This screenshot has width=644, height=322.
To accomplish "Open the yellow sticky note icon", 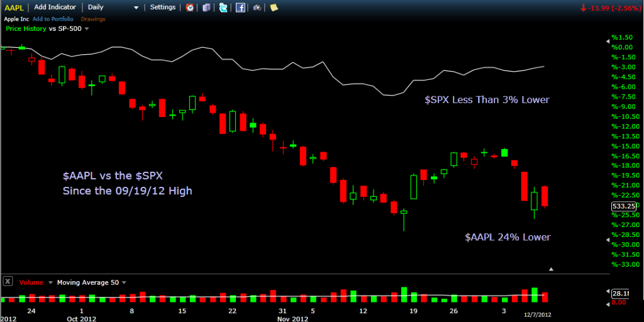I will click(274, 8).
